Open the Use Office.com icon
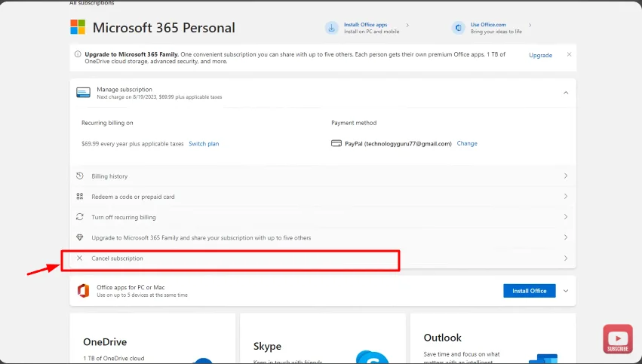Screen dimensions: 642x364 point(458,28)
